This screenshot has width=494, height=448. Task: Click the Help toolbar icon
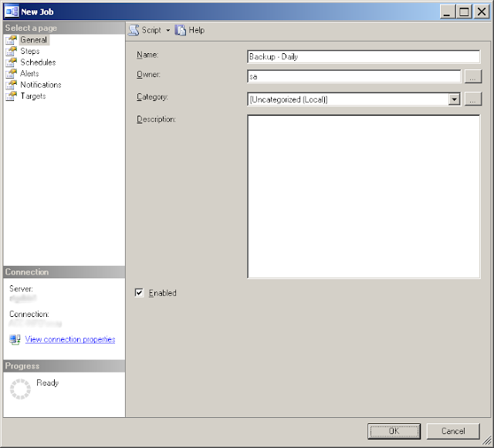[180, 30]
